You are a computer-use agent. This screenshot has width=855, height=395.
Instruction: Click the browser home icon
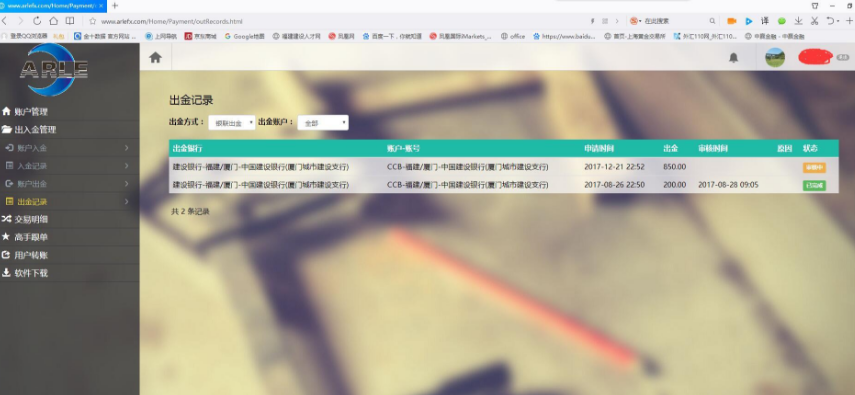[53, 21]
